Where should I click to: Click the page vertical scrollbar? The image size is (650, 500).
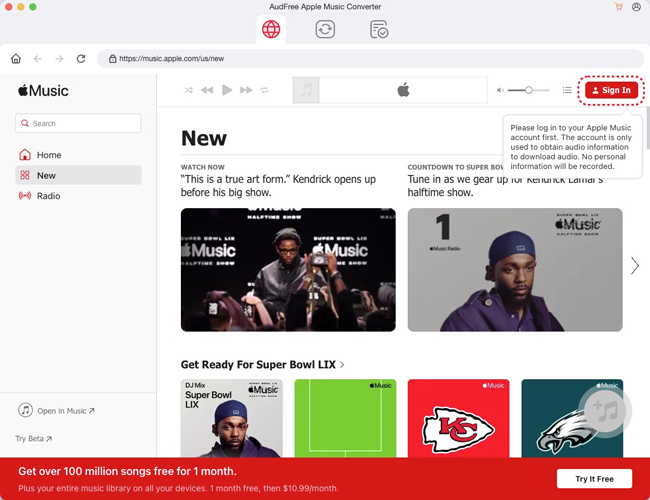tap(647, 128)
